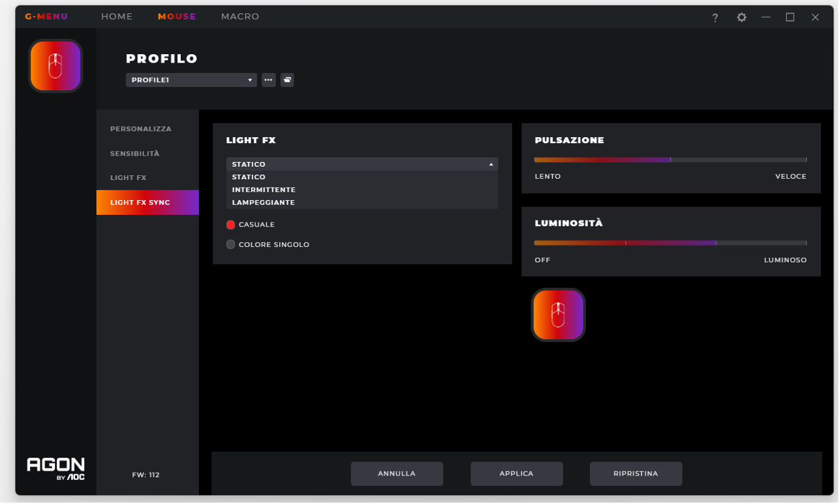Image resolution: width=839 pixels, height=504 pixels.
Task: Click the PROFILO heading
Action: (162, 59)
